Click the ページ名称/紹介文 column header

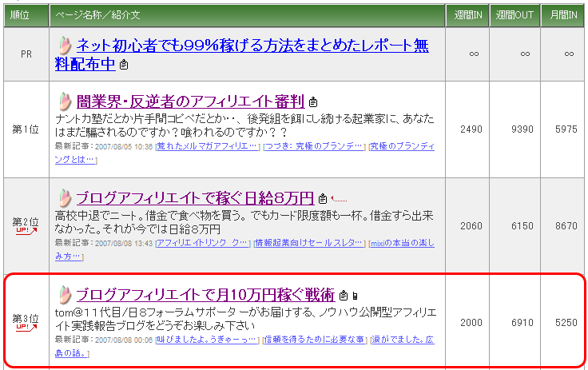point(247,15)
